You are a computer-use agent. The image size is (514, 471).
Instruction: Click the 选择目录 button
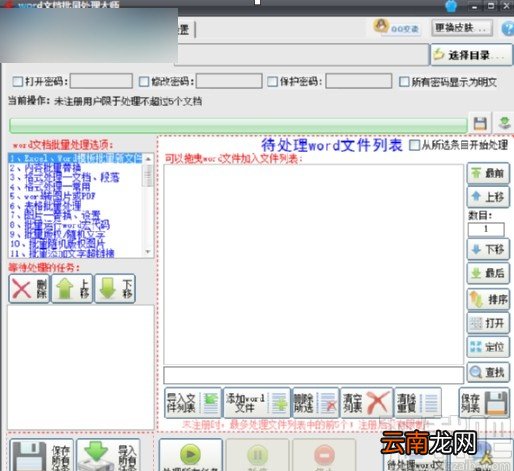coord(471,55)
